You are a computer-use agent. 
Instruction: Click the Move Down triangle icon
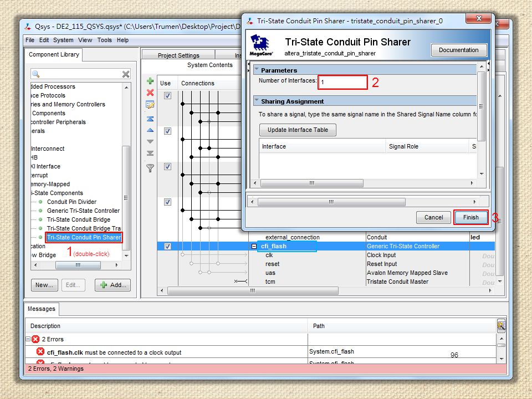[x=150, y=141]
